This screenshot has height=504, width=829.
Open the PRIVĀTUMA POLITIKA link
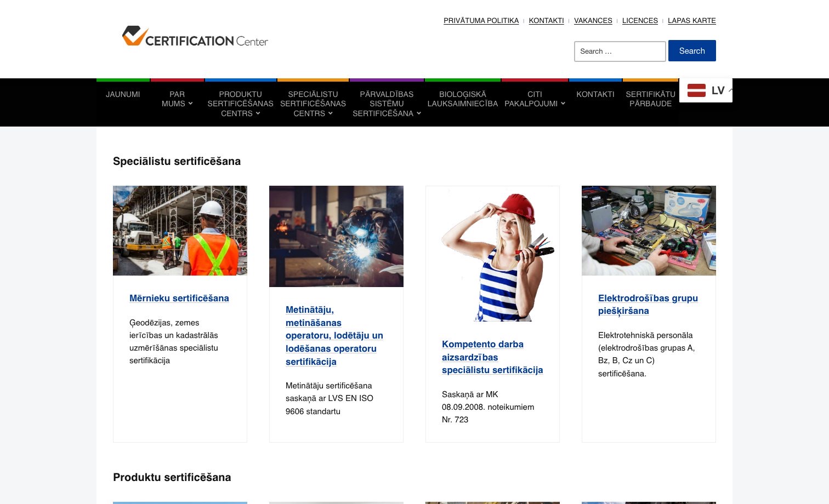481,20
